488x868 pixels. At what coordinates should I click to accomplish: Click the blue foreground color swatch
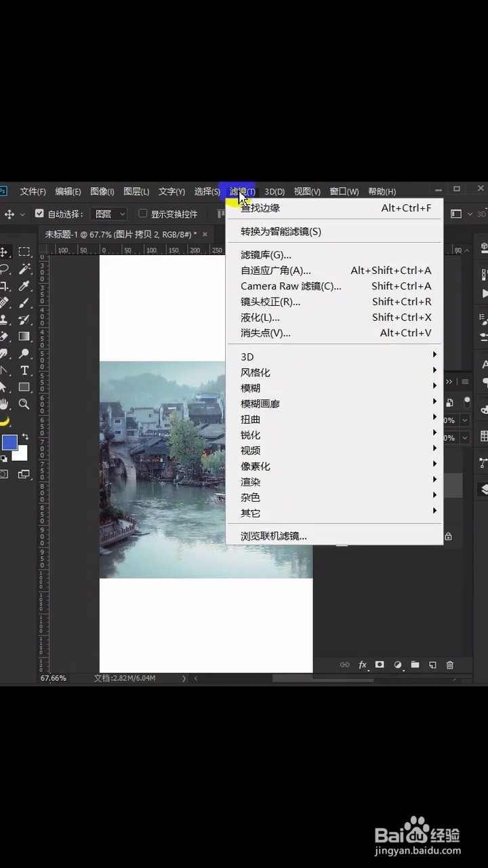9,443
